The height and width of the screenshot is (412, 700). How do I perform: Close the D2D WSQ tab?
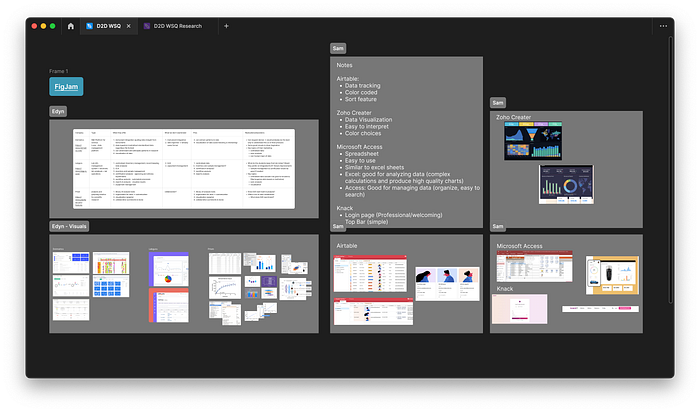click(129, 26)
